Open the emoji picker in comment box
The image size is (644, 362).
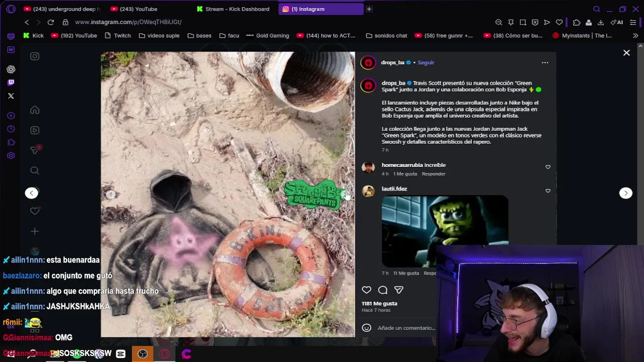coord(366,328)
